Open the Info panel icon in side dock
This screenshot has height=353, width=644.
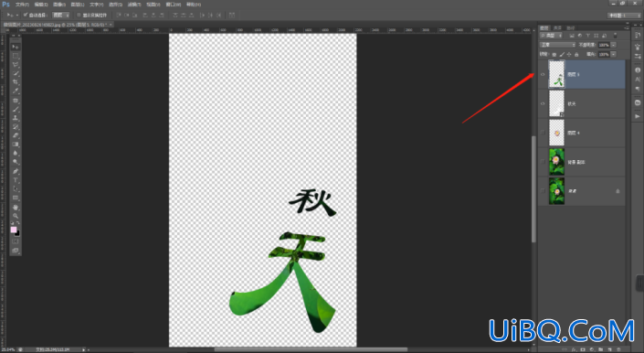(x=638, y=70)
